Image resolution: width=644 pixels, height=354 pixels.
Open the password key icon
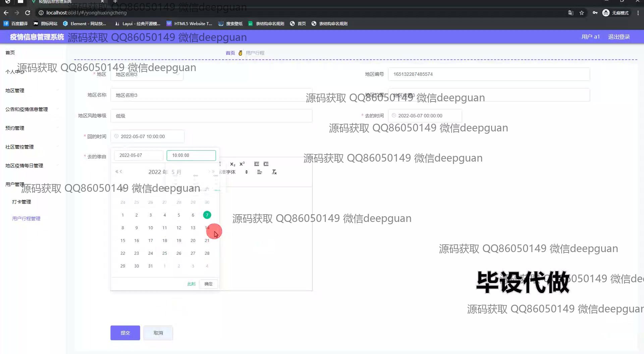pyautogui.click(x=595, y=13)
